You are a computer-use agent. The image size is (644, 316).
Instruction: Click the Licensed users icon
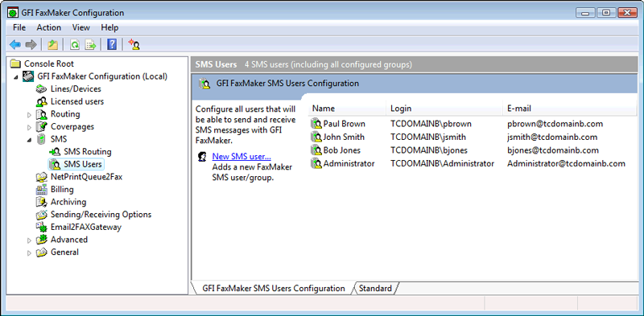tap(42, 101)
